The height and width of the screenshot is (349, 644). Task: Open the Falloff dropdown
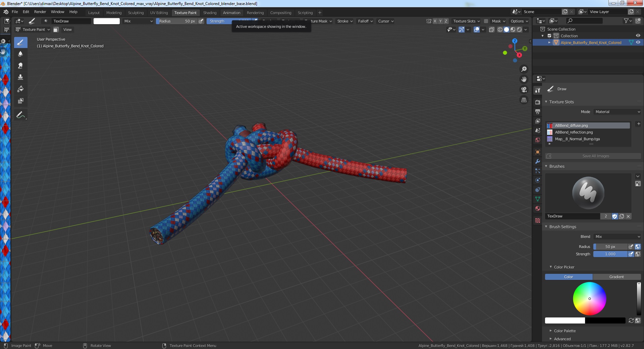365,21
